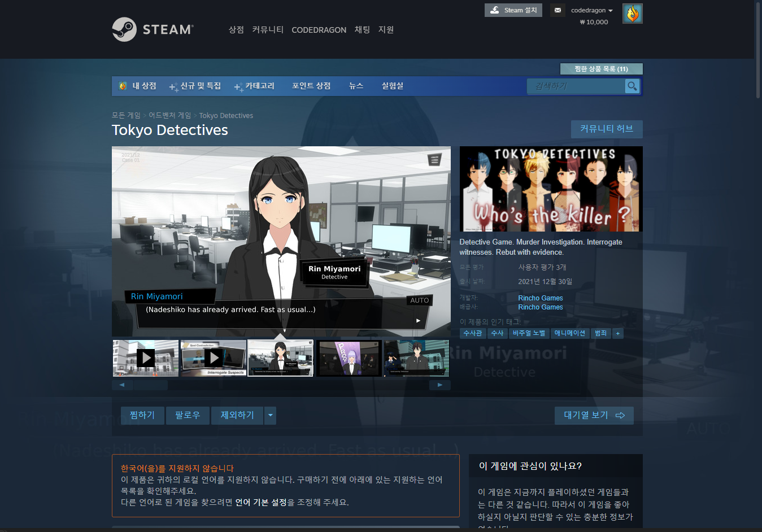Select the 애니메이션 tag
This screenshot has width=762, height=532.
pyautogui.click(x=570, y=333)
